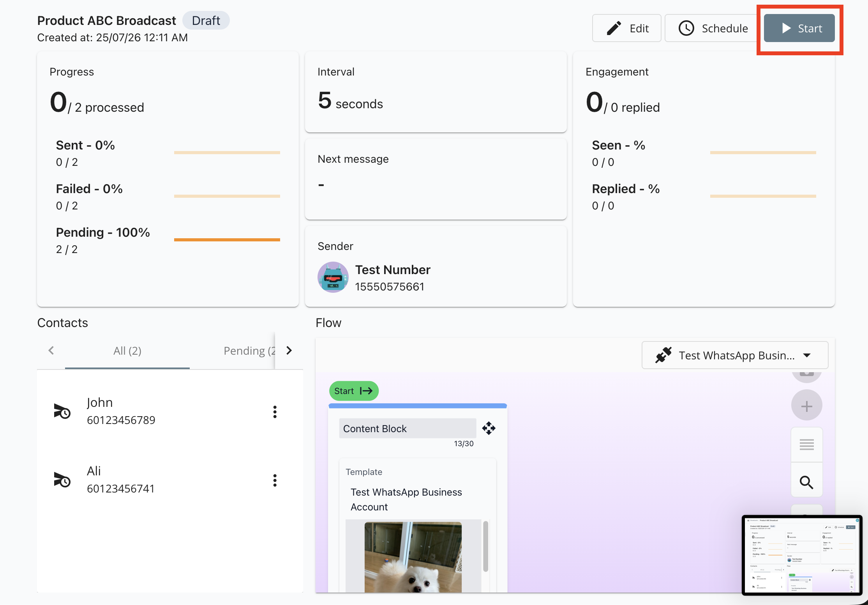Open John's three-dot options menu

point(275,412)
